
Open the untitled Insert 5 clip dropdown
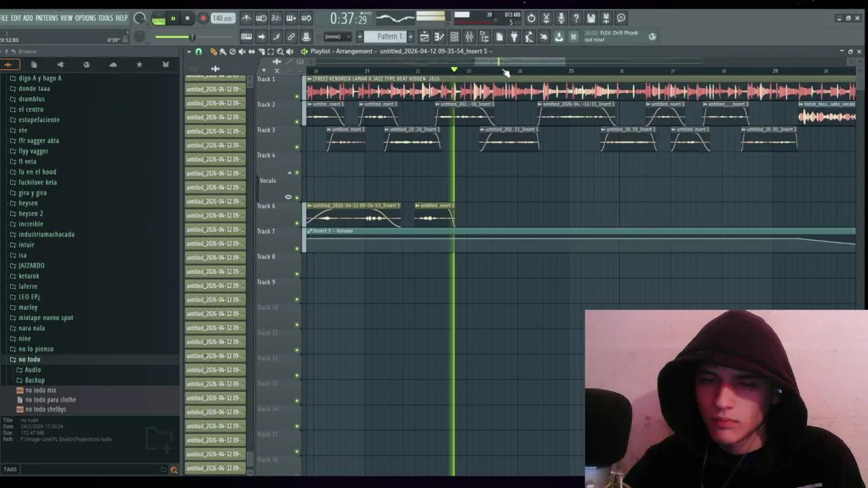(x=436, y=52)
